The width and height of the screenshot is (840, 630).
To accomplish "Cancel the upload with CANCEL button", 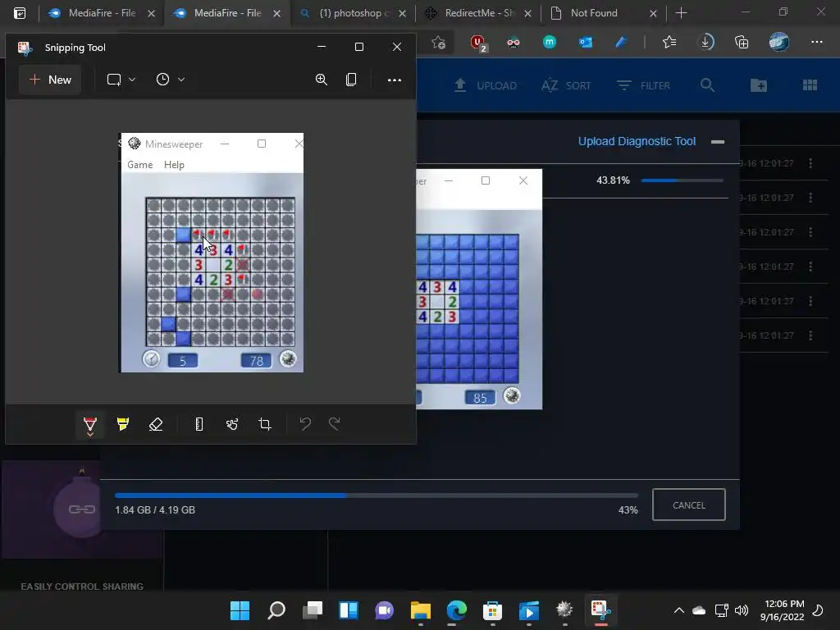I will (689, 504).
